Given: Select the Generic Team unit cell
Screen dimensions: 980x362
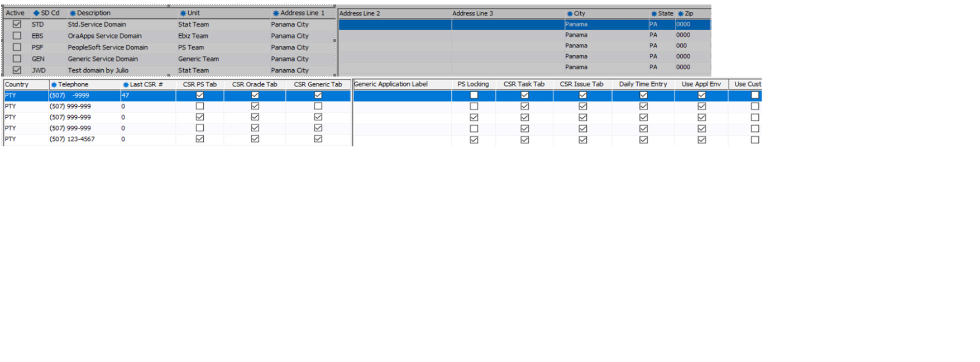Looking at the screenshot, I should (x=198, y=59).
